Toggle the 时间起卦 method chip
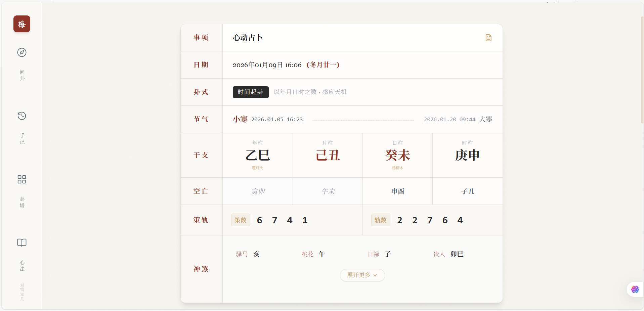The width and height of the screenshot is (644, 311). (250, 92)
